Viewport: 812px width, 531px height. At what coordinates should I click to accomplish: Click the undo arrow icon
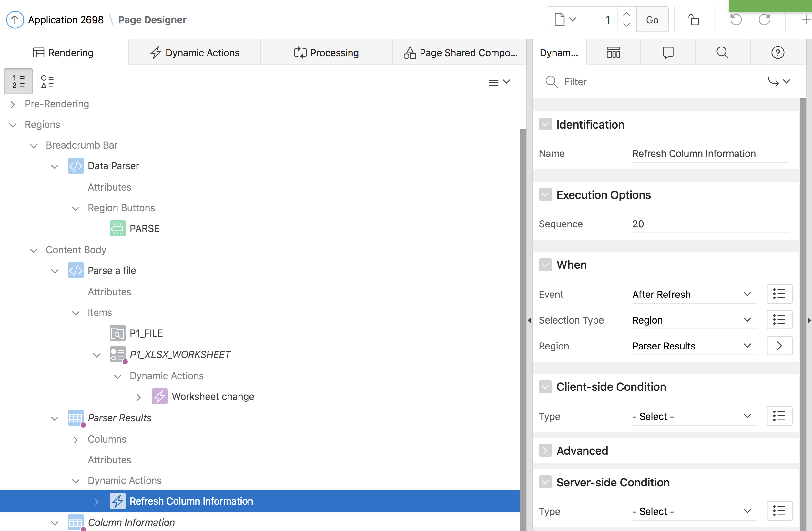tap(736, 19)
